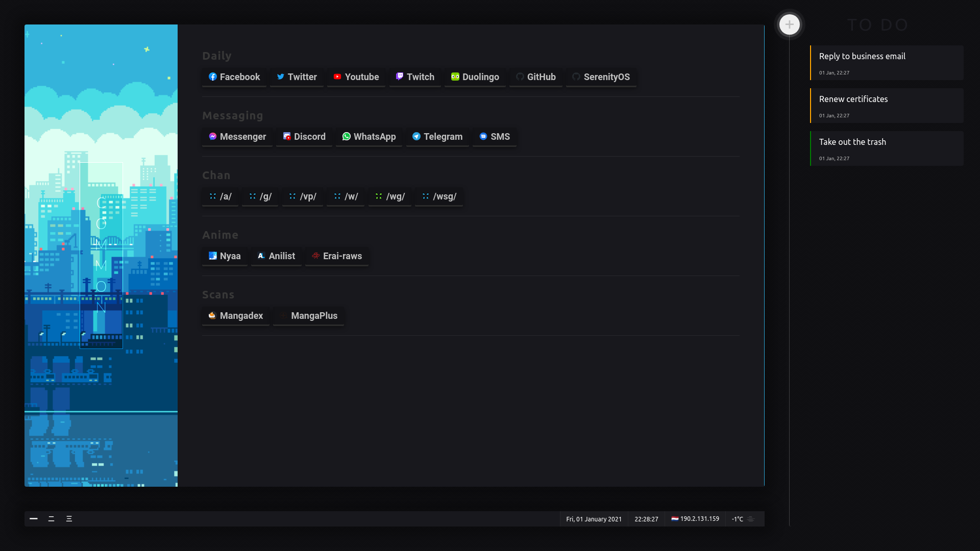Open the Mangadex link
Image resolution: width=980 pixels, height=551 pixels.
[x=236, y=316]
